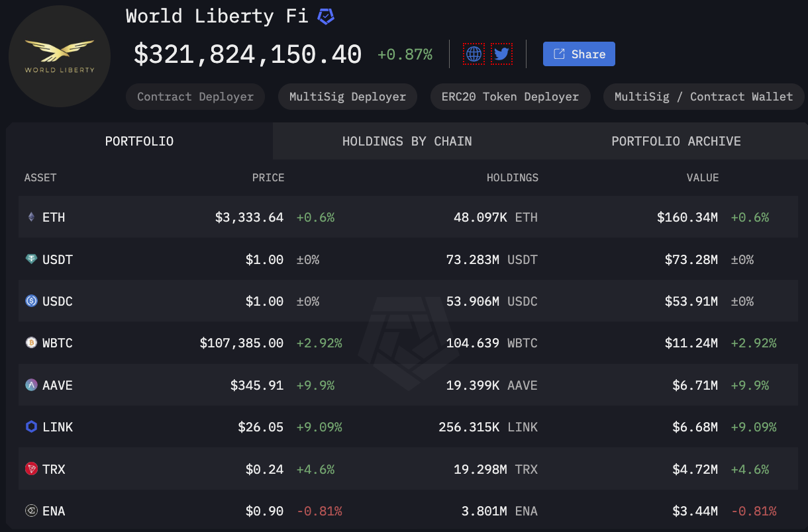Click the $11.24M WBTC value

pyautogui.click(x=691, y=343)
